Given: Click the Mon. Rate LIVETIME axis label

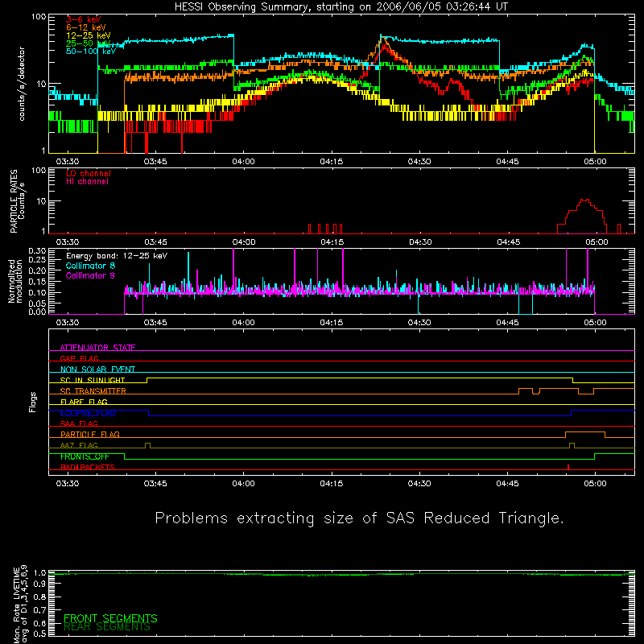Looking at the screenshot, I should pyautogui.click(x=20, y=604).
